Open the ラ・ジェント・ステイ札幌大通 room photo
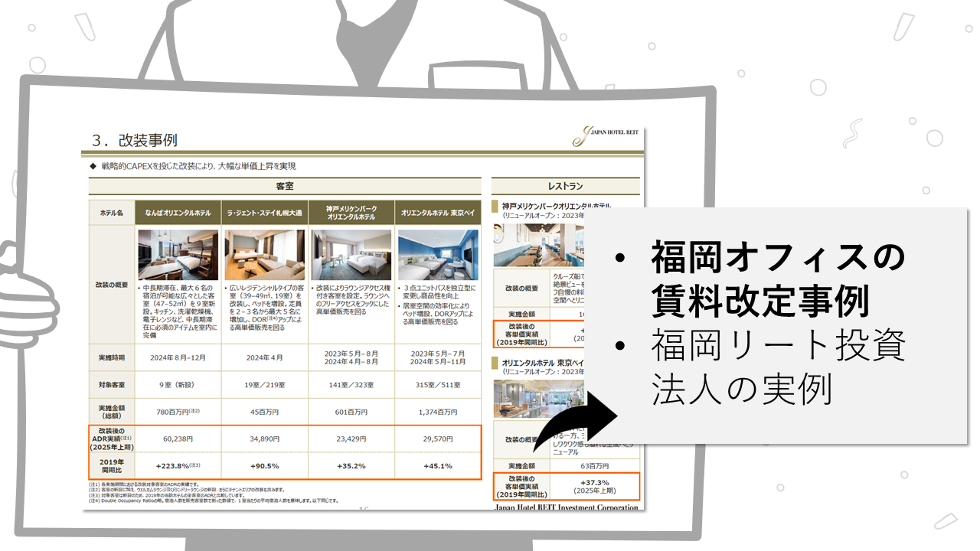Screen dimensions: 980x551 (265, 255)
